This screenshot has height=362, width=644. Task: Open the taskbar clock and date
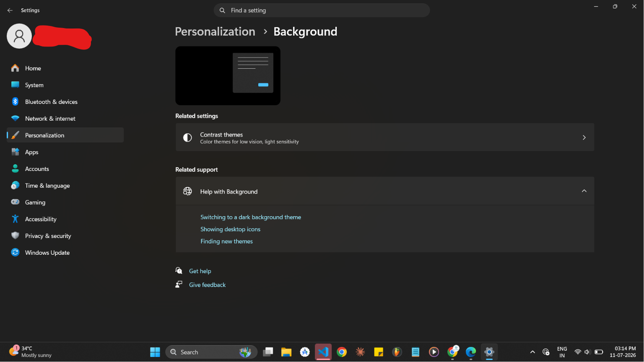pos(623,352)
